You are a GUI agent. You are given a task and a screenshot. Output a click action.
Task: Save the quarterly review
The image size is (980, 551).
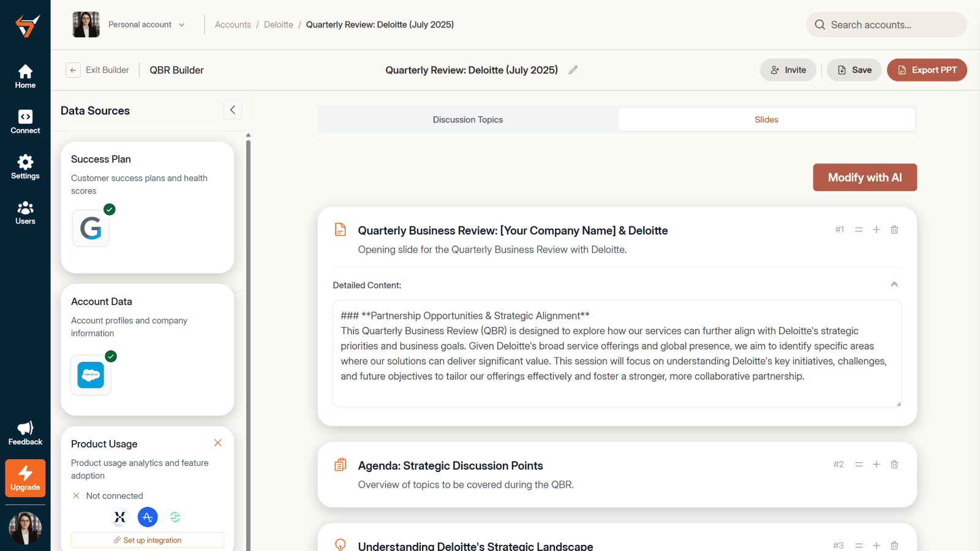click(x=854, y=70)
